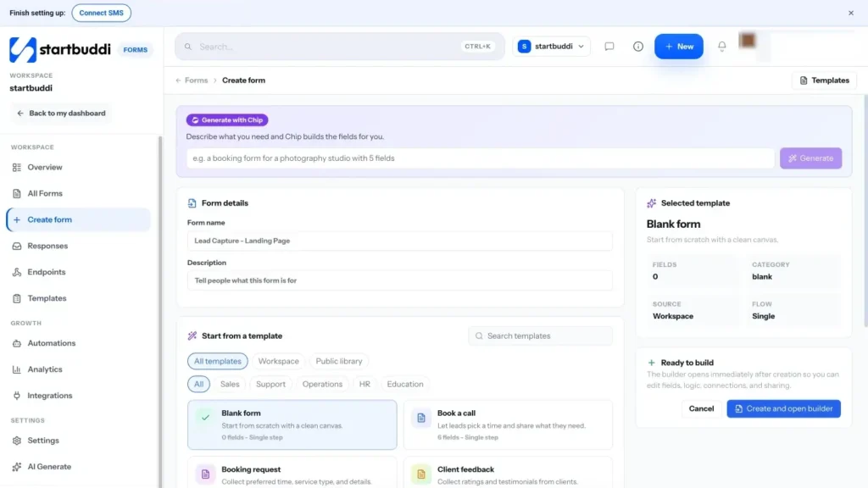Select Workspace filter chip
The image size is (868, 488).
pyautogui.click(x=278, y=361)
